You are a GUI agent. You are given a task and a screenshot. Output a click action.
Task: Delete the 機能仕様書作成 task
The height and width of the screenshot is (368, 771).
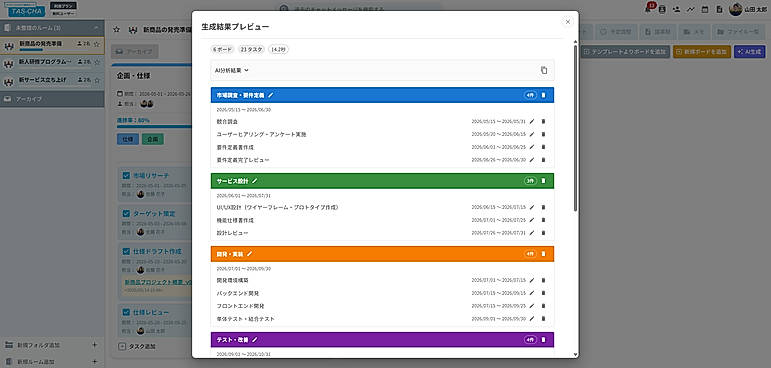[x=543, y=220]
